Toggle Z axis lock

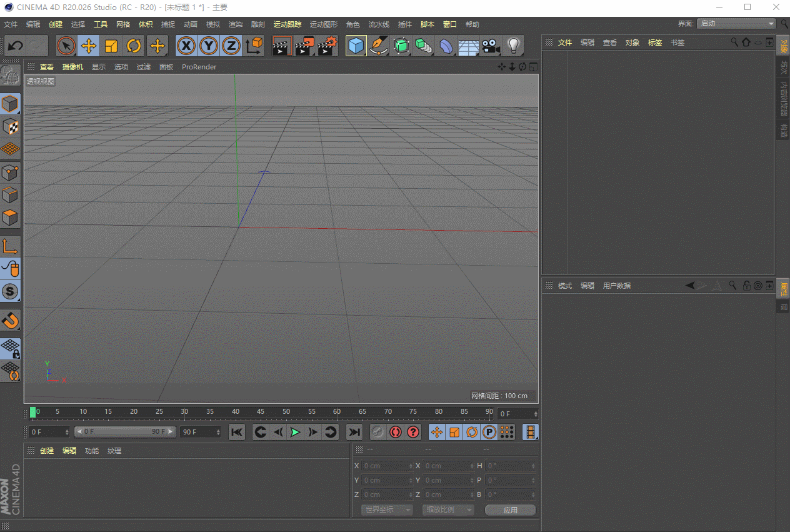231,46
